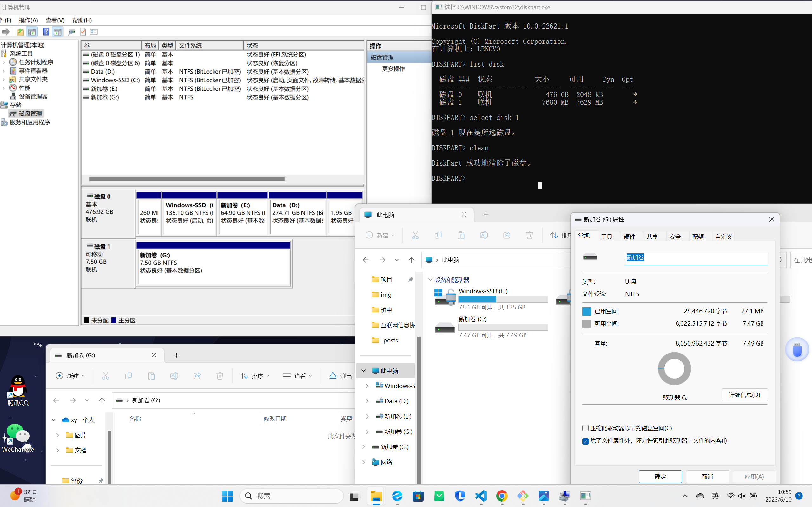
Task: Click Delete trash icon in 此电脑 Explorer toolbar
Action: click(x=530, y=235)
